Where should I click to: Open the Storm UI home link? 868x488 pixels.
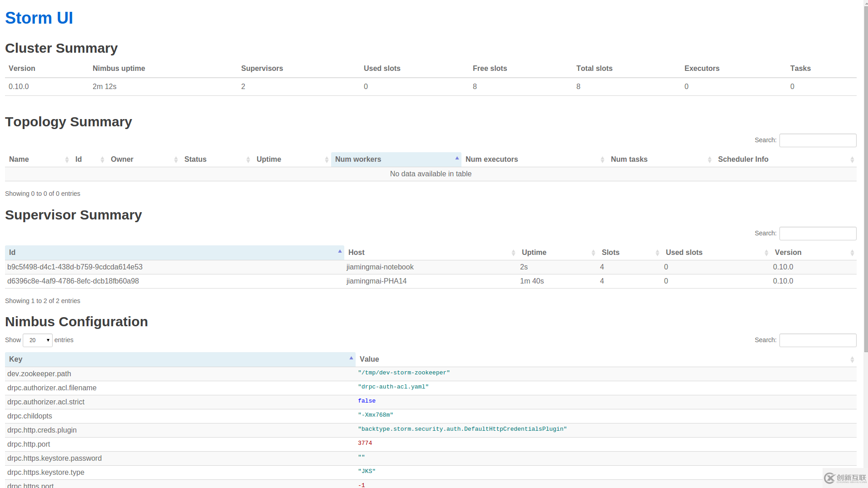point(39,18)
